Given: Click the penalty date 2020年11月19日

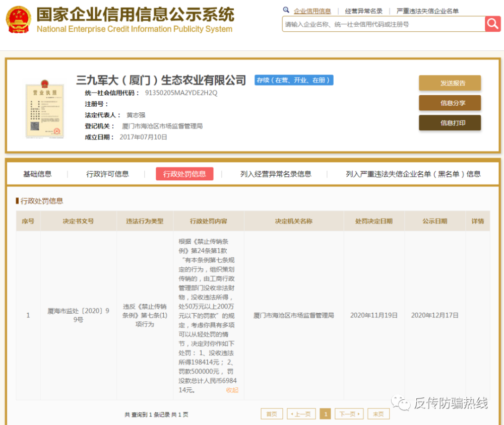Looking at the screenshot, I should 374,315.
